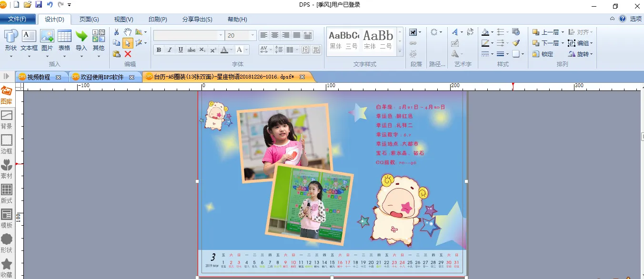Image resolution: width=644 pixels, height=279 pixels.
Task: Click the scissors cut icon
Action: [117, 32]
